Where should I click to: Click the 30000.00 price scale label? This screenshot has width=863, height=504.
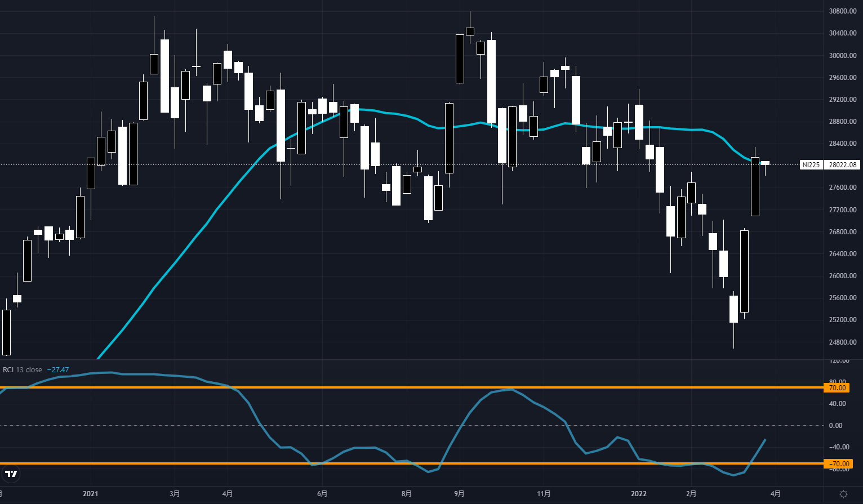pyautogui.click(x=843, y=55)
